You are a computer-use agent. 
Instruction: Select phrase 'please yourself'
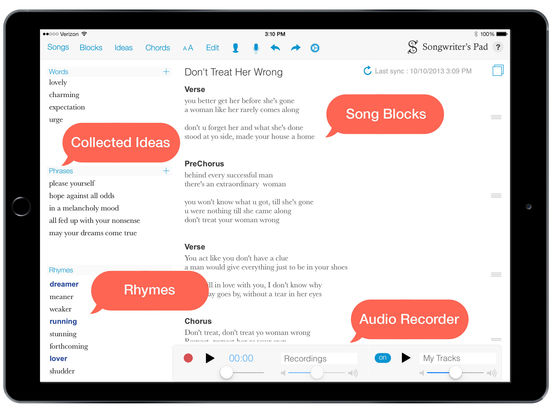click(x=72, y=183)
